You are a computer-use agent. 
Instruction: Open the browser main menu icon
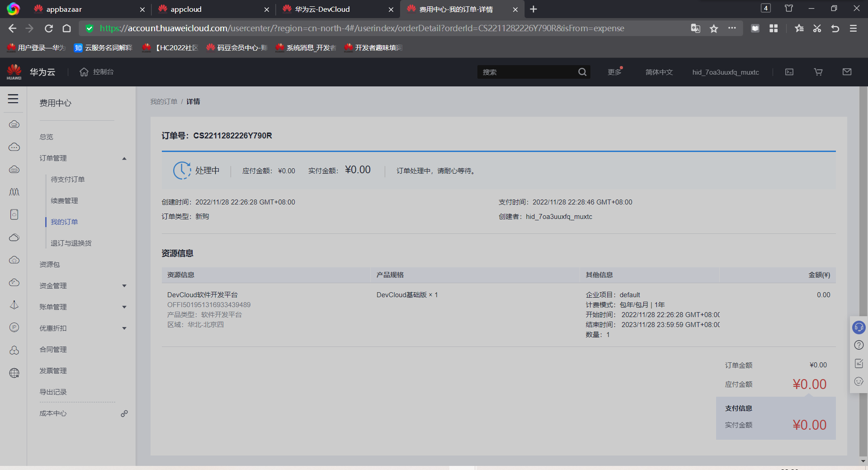coord(853,28)
